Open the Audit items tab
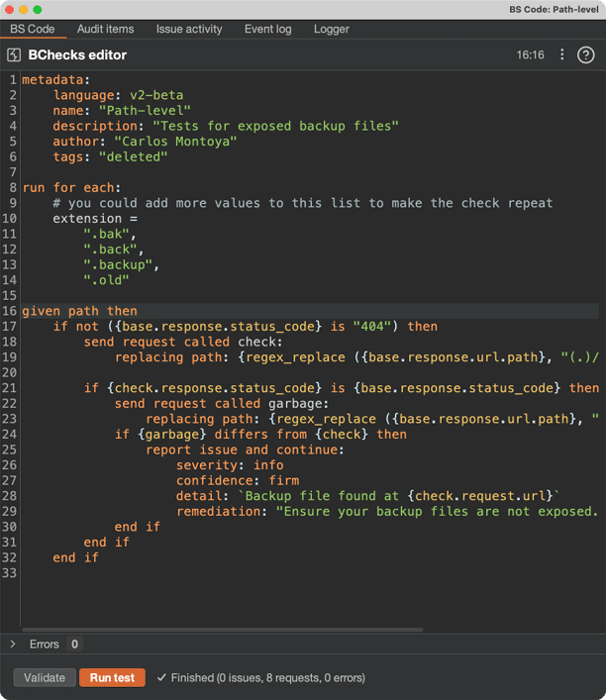The image size is (606, 700). pyautogui.click(x=105, y=30)
